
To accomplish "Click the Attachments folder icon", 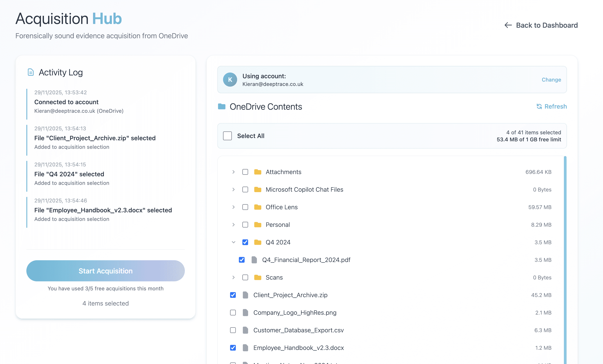I will coord(258,172).
